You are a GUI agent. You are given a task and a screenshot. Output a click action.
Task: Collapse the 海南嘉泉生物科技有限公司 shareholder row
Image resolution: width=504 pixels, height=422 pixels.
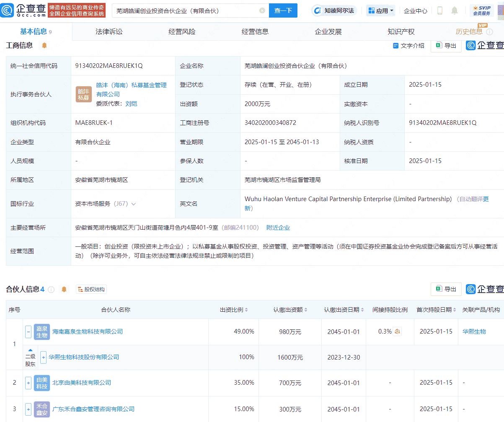tap(28, 331)
